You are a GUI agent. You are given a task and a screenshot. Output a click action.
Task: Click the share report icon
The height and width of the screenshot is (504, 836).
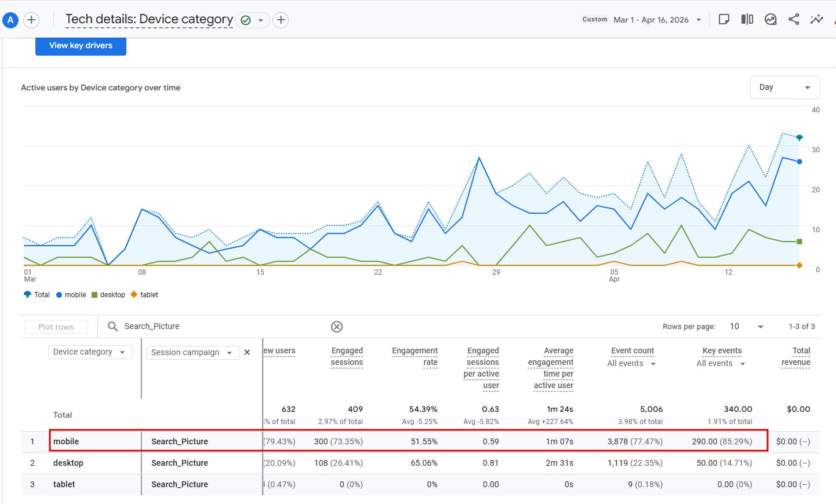point(794,20)
